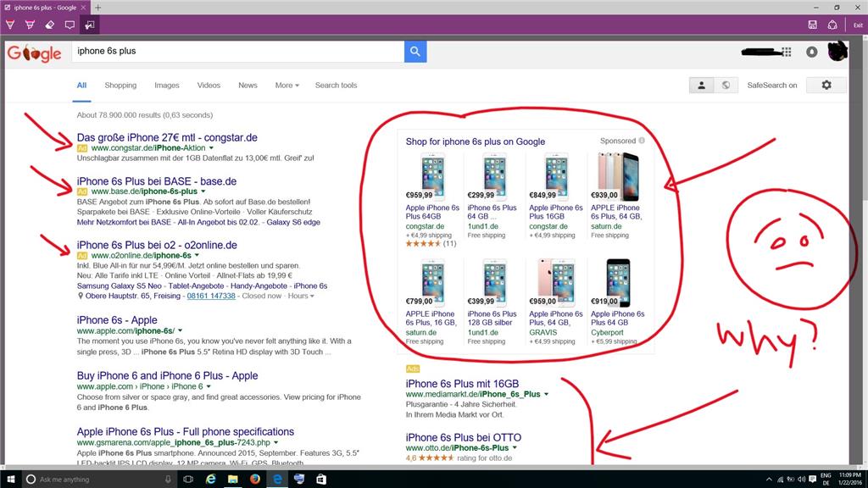This screenshot has height=488, width=868.
Task: Click €939,00 saturn.de iPhone product image
Action: coord(618,177)
